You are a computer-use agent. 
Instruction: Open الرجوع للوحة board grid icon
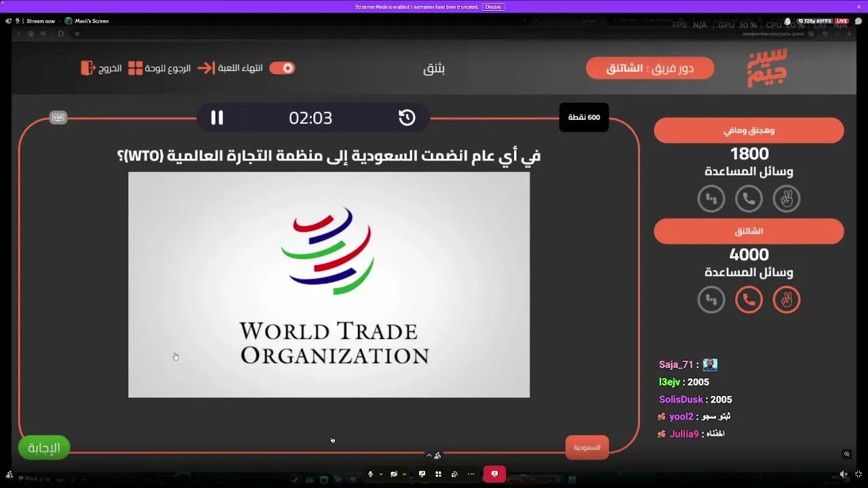(136, 68)
